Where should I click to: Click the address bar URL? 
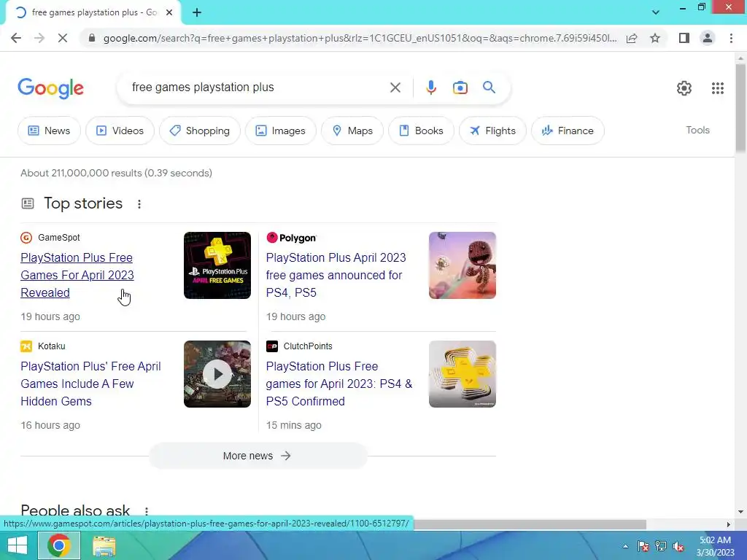360,38
